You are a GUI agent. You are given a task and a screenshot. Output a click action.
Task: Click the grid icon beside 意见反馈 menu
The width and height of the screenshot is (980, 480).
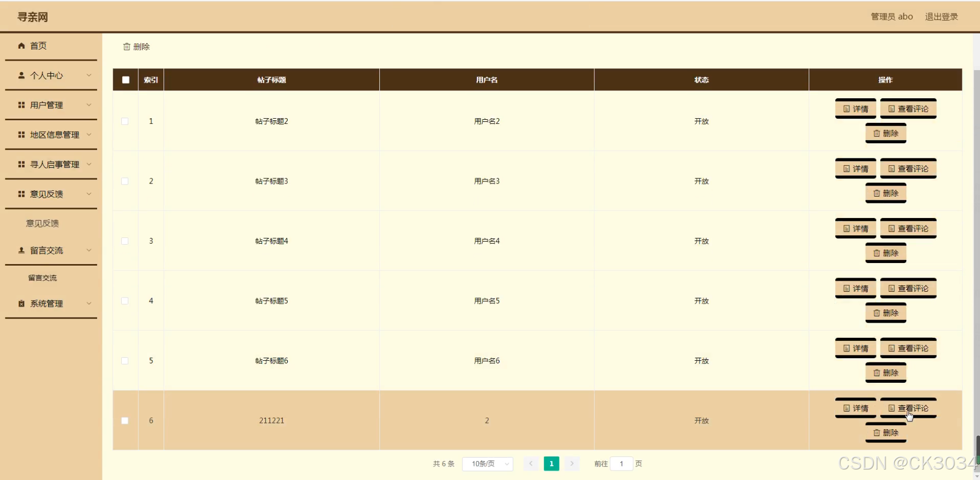coord(21,194)
